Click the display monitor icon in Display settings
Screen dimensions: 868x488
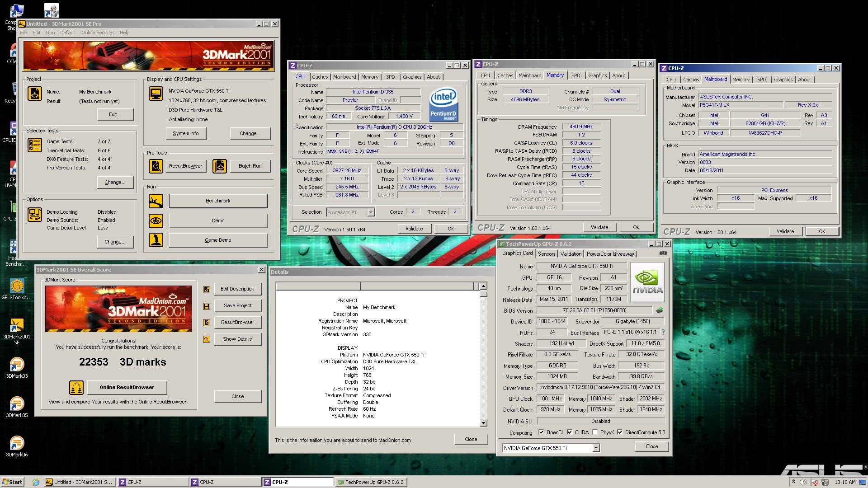(156, 94)
